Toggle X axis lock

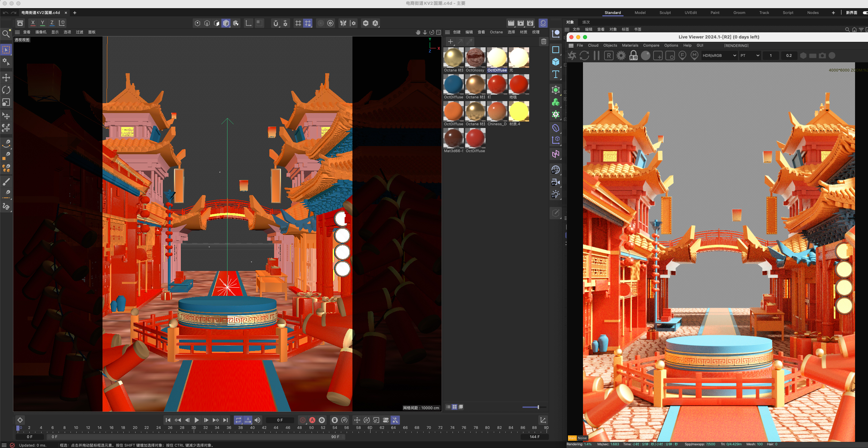pos(33,23)
